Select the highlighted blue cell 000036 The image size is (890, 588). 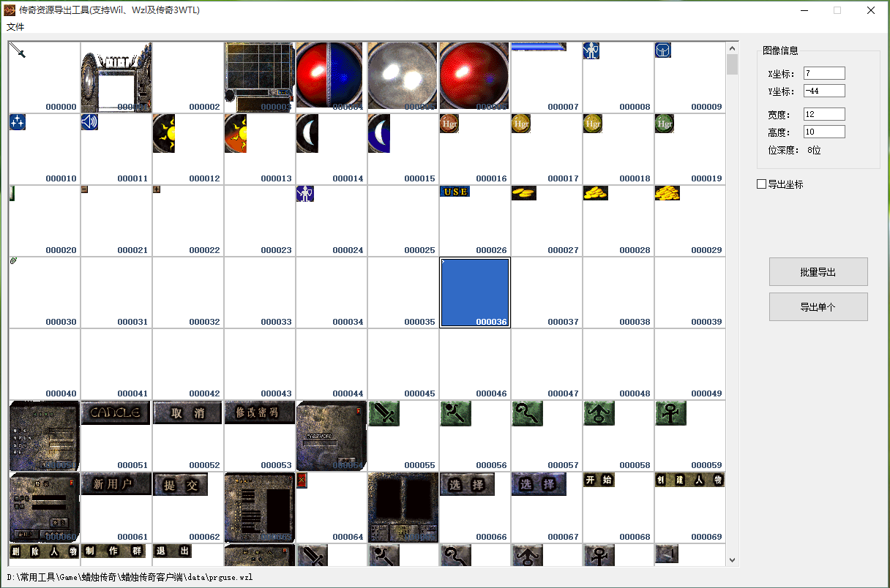tap(474, 292)
